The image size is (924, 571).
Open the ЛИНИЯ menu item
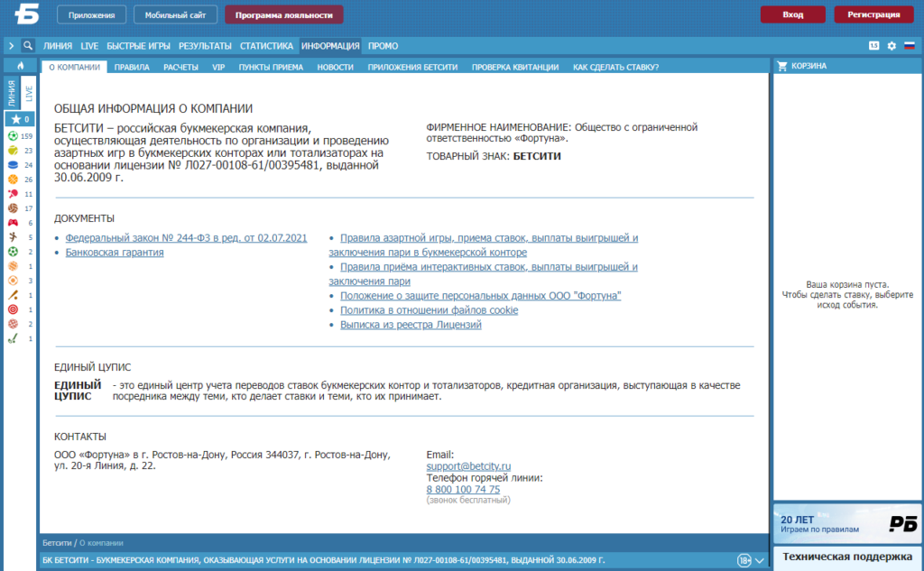[x=57, y=46]
